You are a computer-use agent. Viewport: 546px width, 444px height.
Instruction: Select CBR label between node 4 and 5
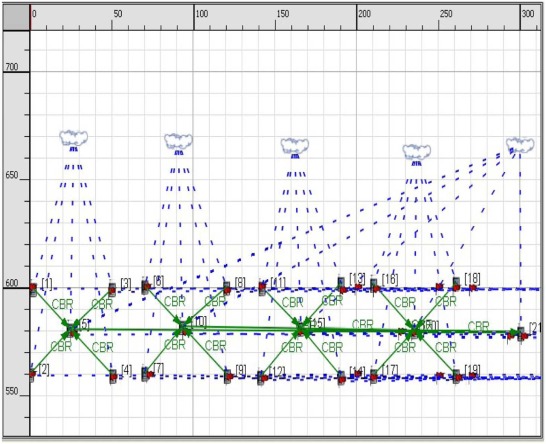(102, 347)
